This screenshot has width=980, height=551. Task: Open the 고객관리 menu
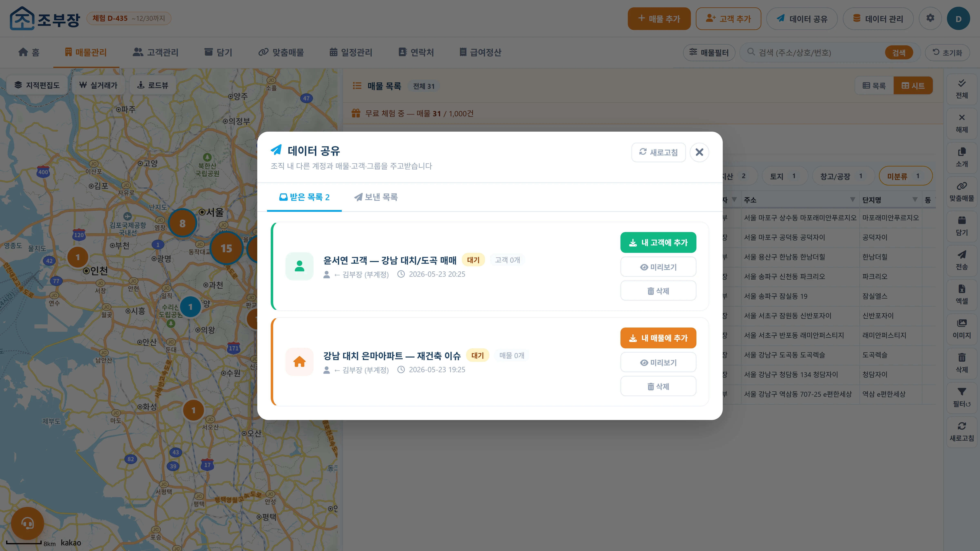tap(156, 52)
